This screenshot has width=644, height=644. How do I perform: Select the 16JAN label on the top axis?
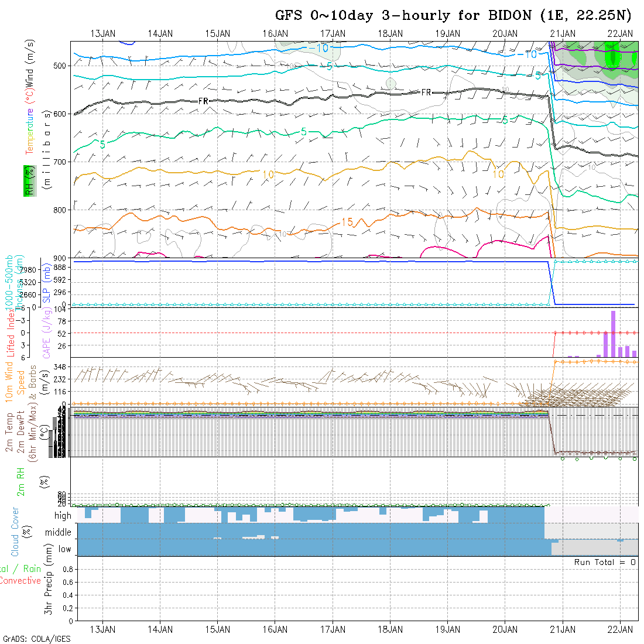[x=275, y=33]
